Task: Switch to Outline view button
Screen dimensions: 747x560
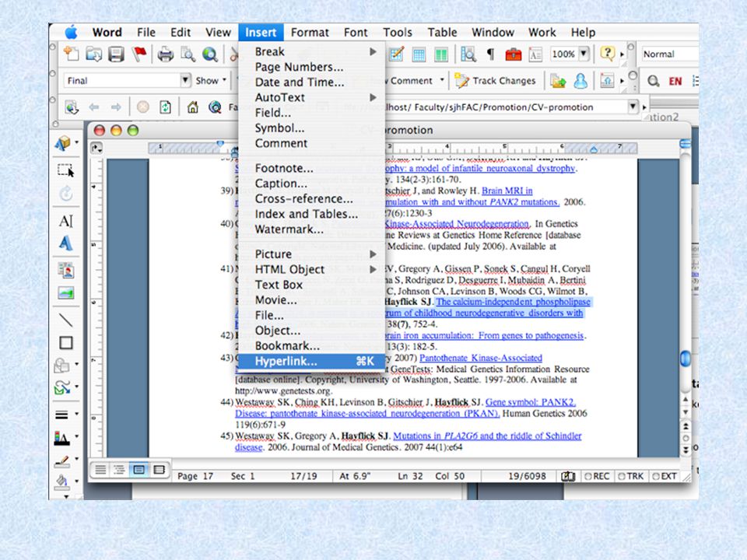Action: [120, 470]
